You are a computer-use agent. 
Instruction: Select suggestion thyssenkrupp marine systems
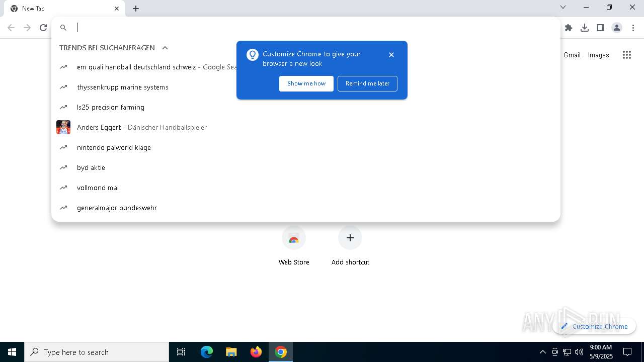[306, 87]
